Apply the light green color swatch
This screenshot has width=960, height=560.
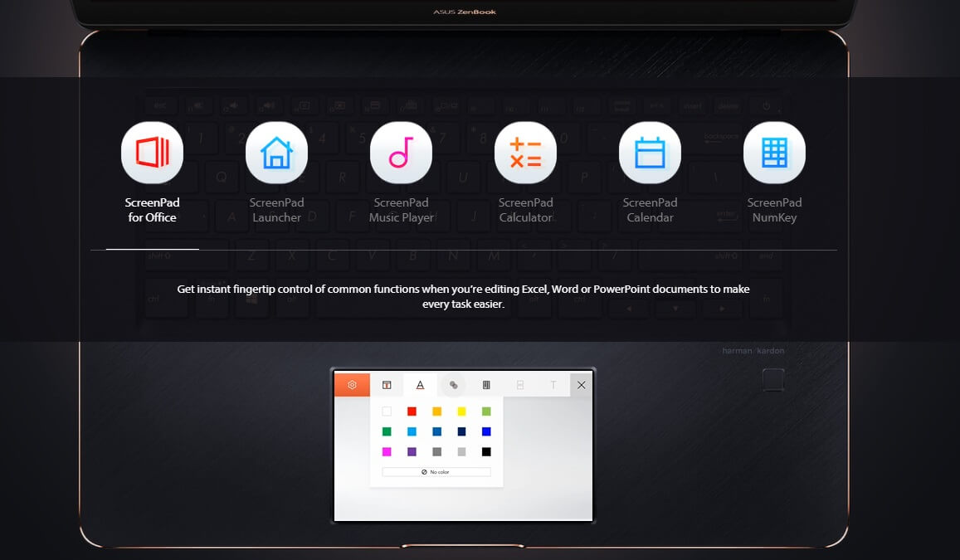(x=486, y=411)
